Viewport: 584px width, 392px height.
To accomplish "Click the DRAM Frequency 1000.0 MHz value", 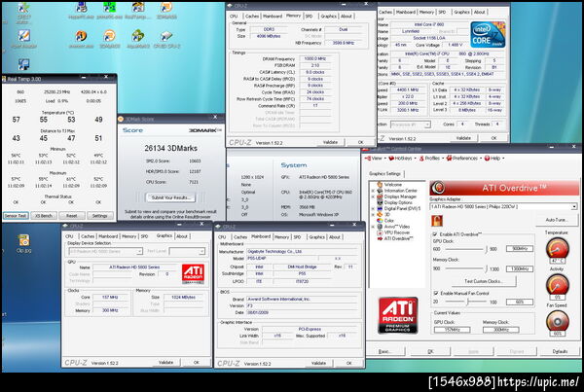I will click(x=315, y=58).
